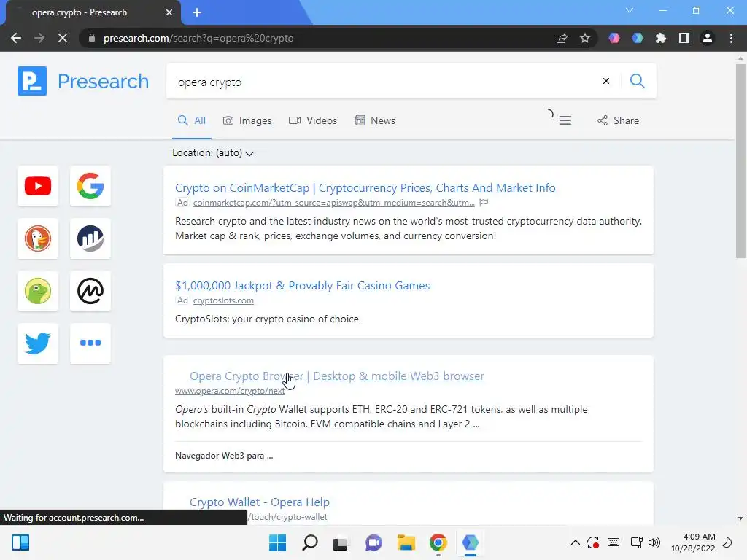Click the Share button
747x560 pixels.
pos(619,120)
